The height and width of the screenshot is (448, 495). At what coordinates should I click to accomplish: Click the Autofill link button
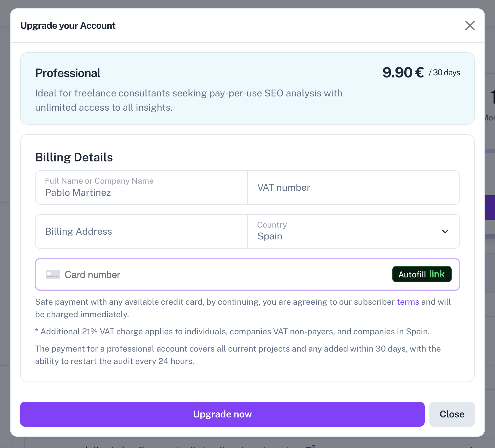pyautogui.click(x=422, y=274)
